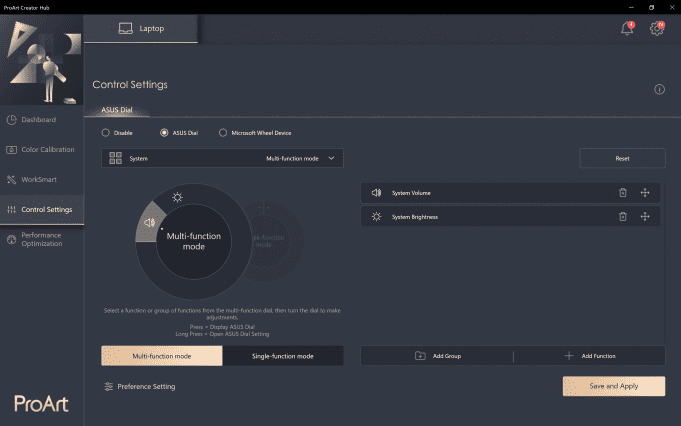
Task: Open Performance Optimization in the sidebar
Action: point(42,239)
